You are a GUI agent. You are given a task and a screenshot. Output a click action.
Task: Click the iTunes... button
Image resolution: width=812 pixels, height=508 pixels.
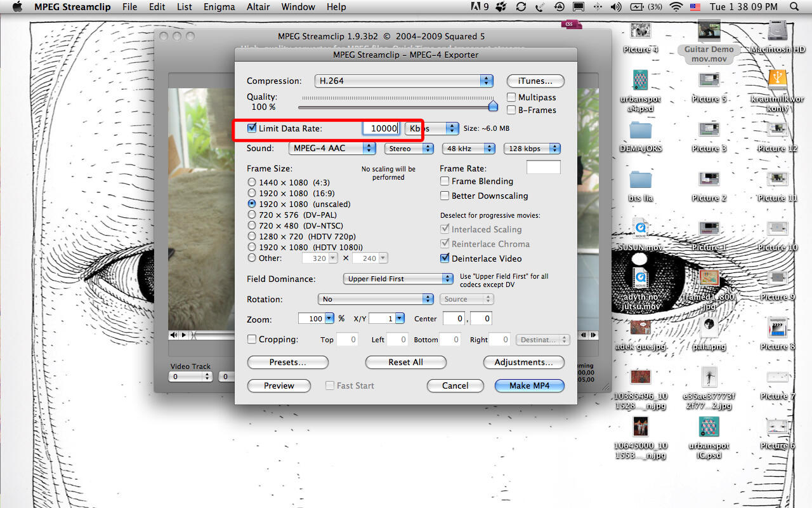[535, 81]
